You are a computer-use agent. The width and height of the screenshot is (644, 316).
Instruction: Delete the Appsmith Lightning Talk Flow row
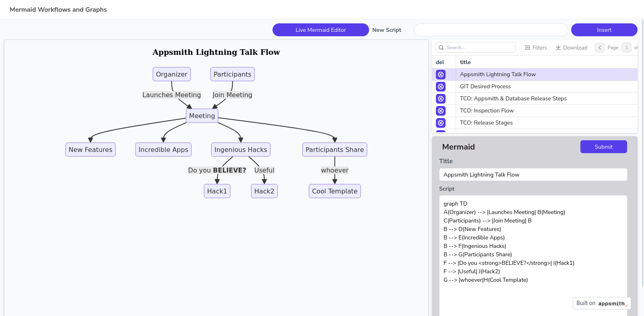tap(441, 75)
